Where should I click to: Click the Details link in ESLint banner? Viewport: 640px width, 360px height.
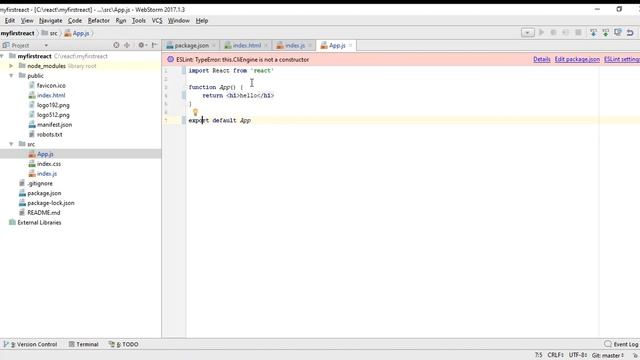click(542, 59)
